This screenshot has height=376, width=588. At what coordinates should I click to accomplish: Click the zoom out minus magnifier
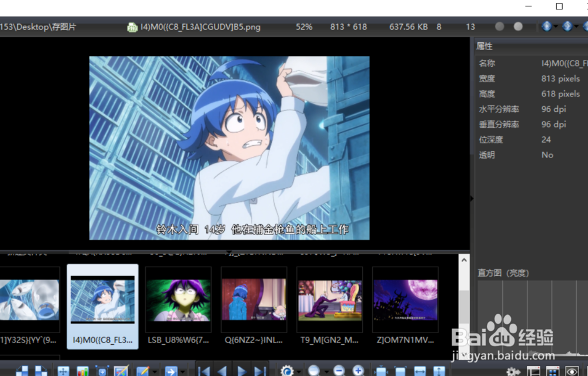click(x=339, y=371)
